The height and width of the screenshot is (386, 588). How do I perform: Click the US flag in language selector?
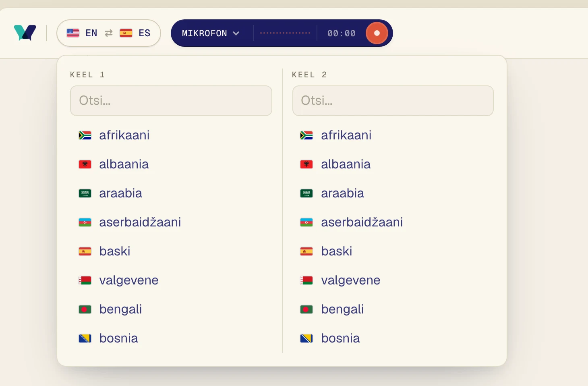click(73, 33)
